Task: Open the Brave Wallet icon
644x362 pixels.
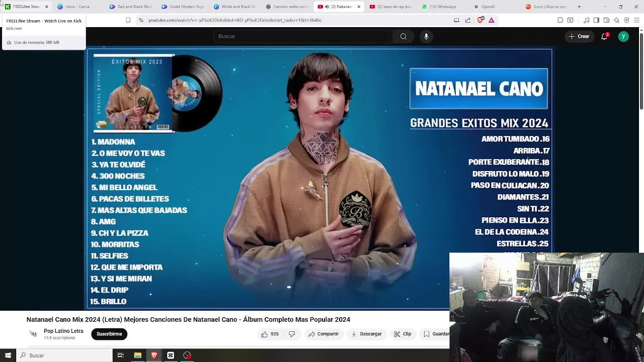Action: click(x=606, y=20)
